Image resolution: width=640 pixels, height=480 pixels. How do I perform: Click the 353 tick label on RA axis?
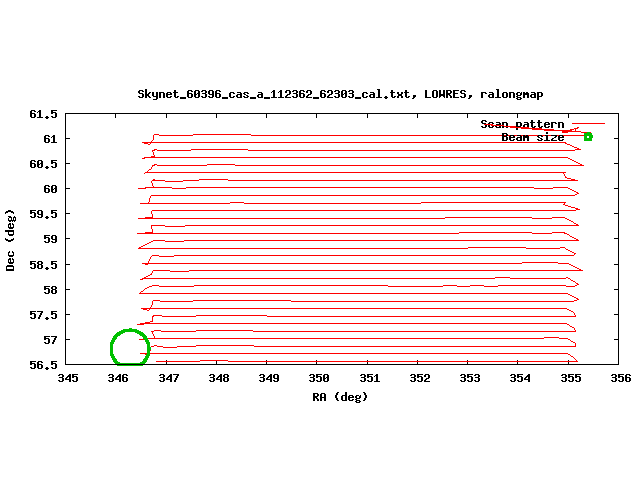(470, 378)
